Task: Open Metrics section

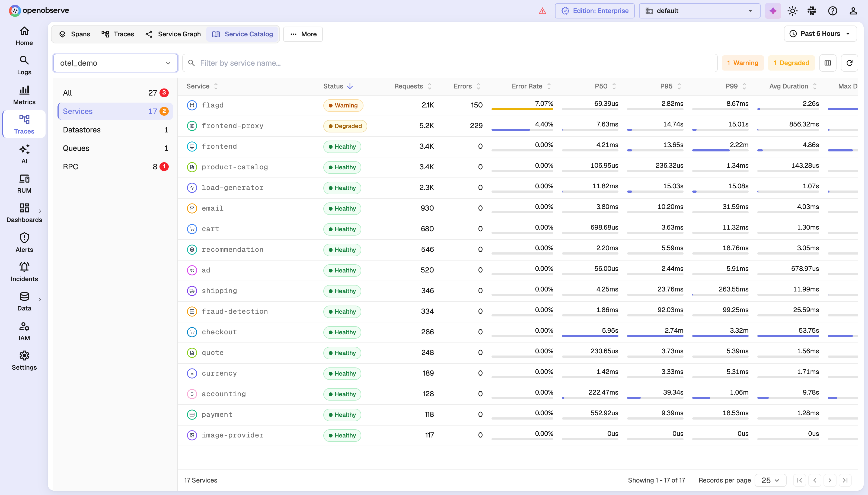Action: [x=24, y=95]
